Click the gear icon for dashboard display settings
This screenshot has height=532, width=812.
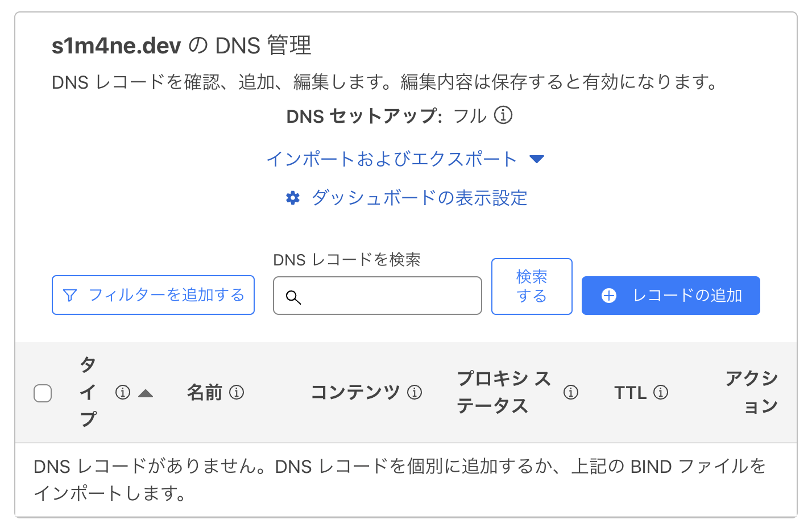point(293,198)
